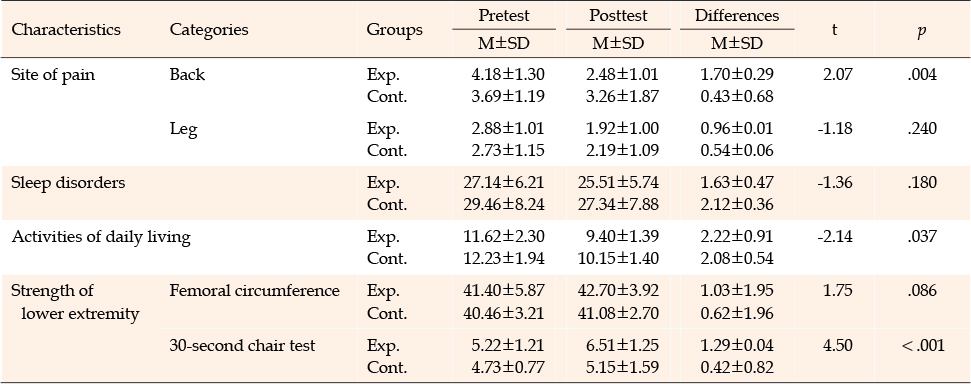Screen dimensions: 971x384
Task: Click the italic p column header
Action: coord(921,31)
